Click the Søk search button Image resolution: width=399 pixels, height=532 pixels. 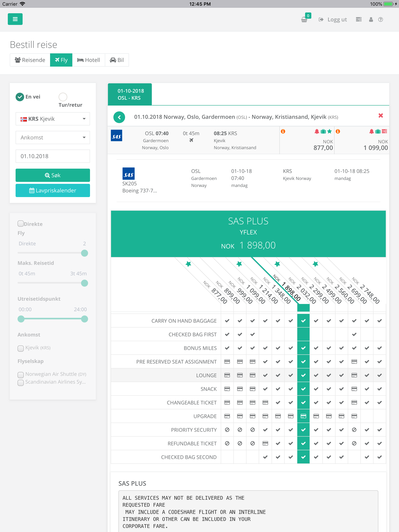pos(53,175)
